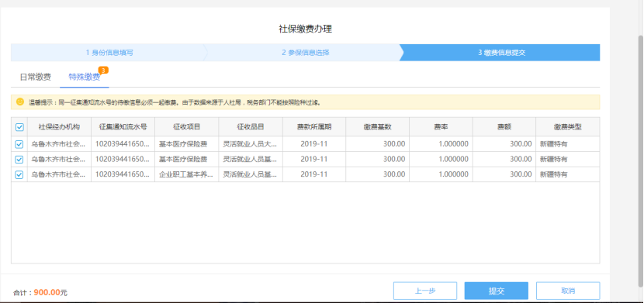Click the 征收品目 column header
This screenshot has height=303, width=644.
[251, 126]
